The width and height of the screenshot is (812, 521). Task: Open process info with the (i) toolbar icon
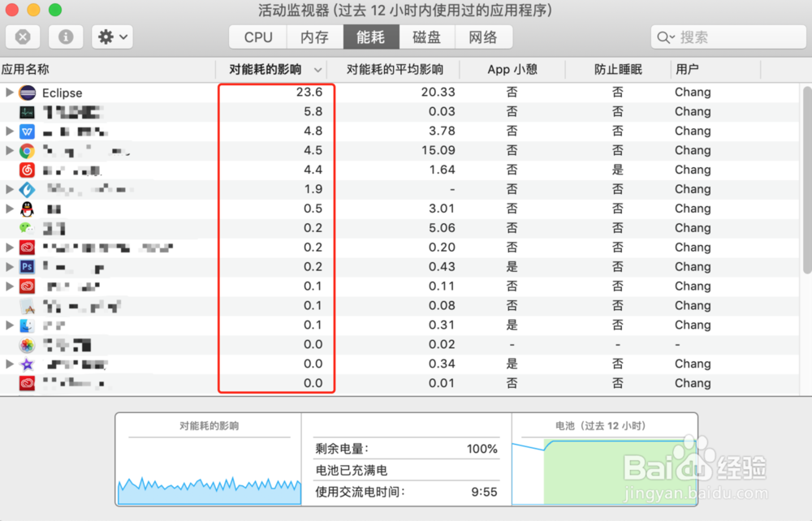[65, 36]
